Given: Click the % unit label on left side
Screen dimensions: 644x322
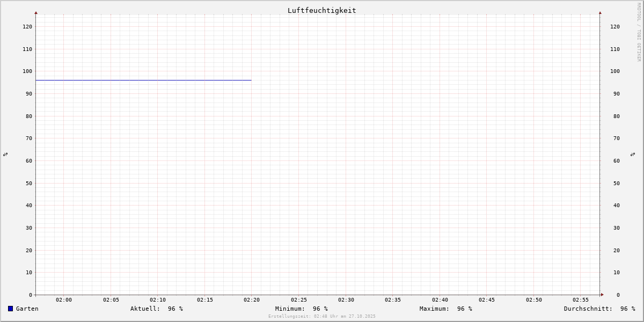Looking at the screenshot, I should (5, 154).
